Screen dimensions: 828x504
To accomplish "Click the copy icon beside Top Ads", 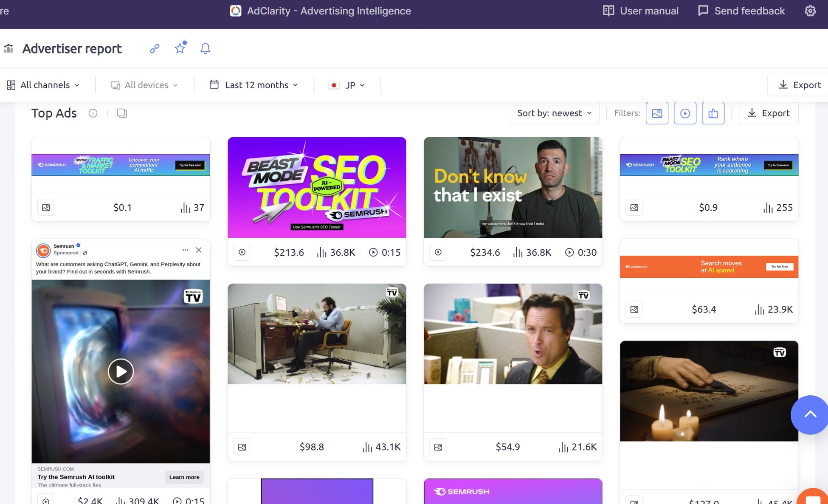I will [x=122, y=113].
